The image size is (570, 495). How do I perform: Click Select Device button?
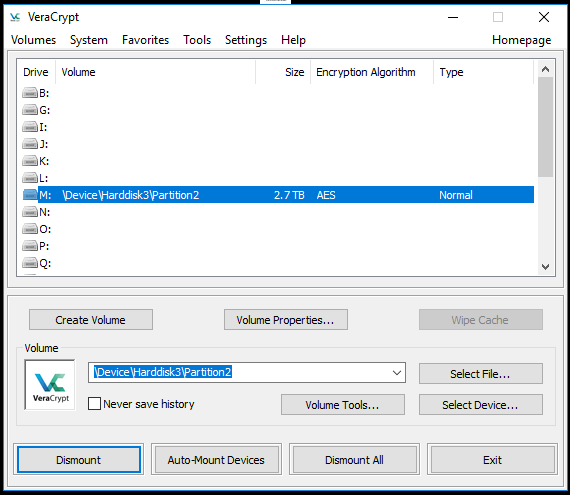(481, 405)
